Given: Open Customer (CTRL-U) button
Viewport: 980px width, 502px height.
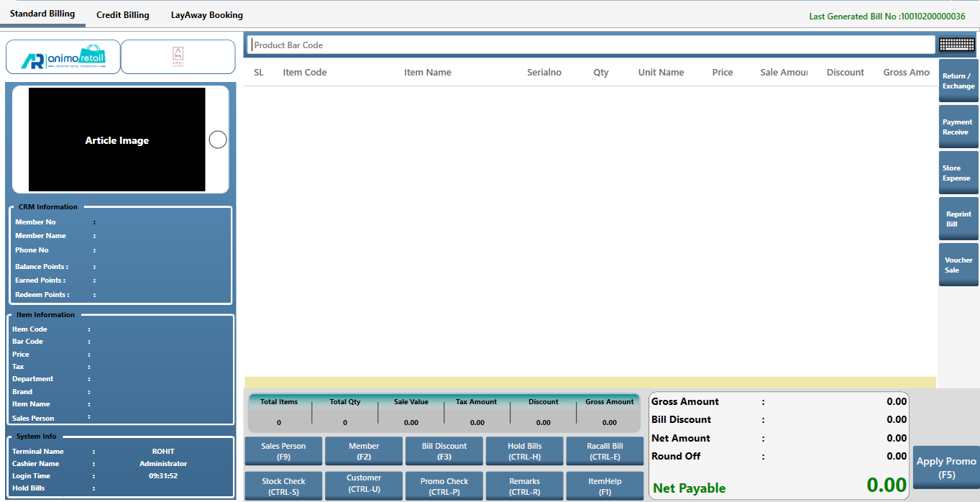Looking at the screenshot, I should pyautogui.click(x=364, y=486).
